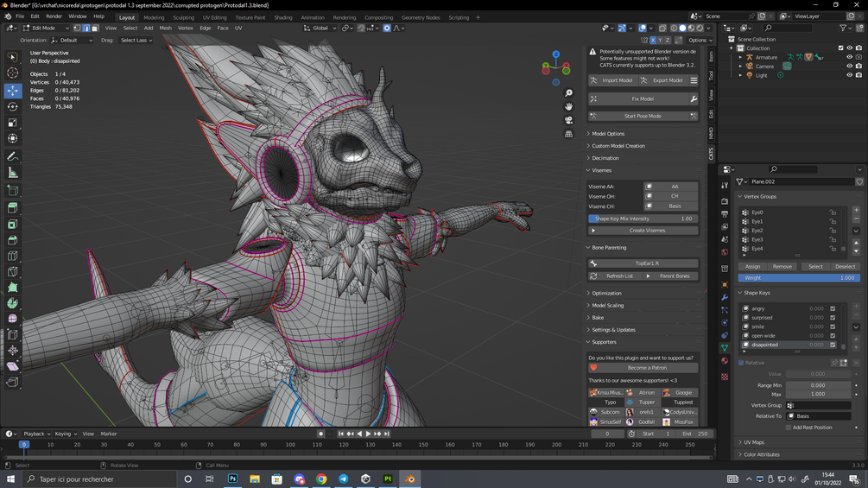Hide the Armature with its eye icon
The image size is (868, 488).
tap(849, 57)
